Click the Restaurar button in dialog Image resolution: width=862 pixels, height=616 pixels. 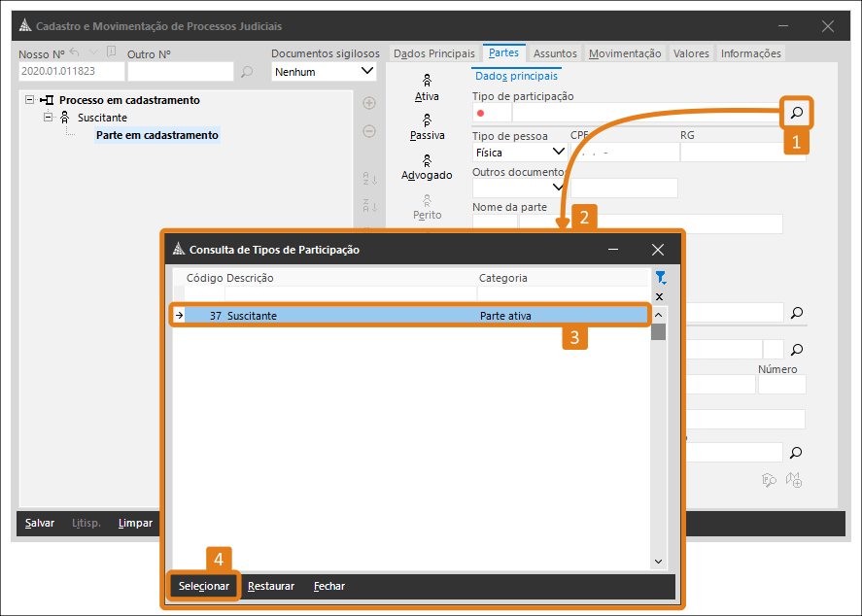click(271, 586)
